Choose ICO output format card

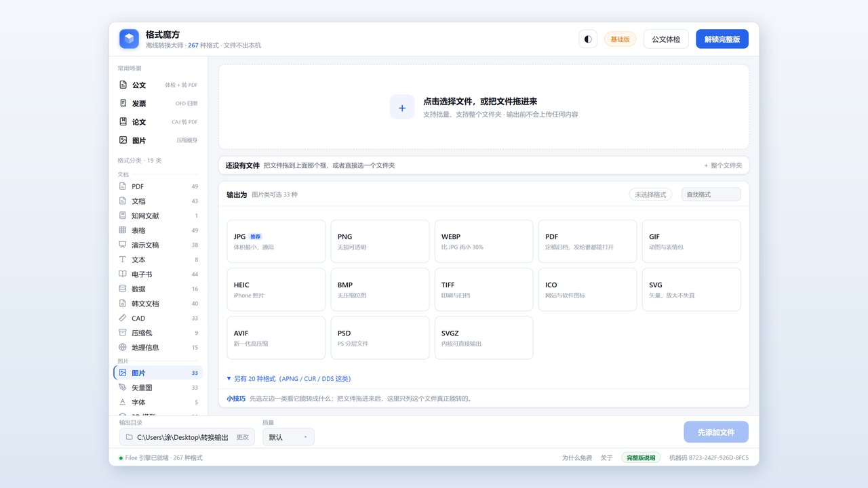point(587,289)
